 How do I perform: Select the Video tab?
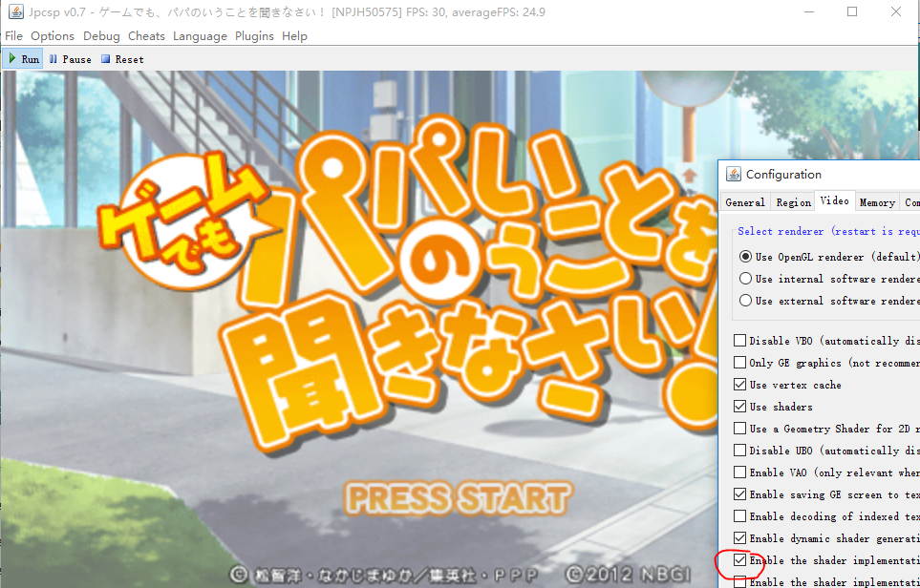point(834,200)
